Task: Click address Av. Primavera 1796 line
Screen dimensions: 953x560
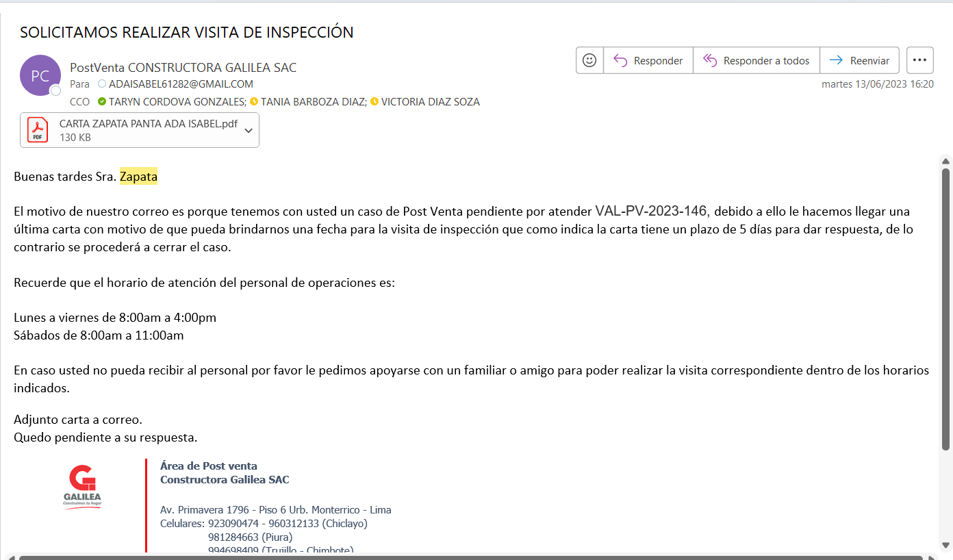Action: pos(276,510)
